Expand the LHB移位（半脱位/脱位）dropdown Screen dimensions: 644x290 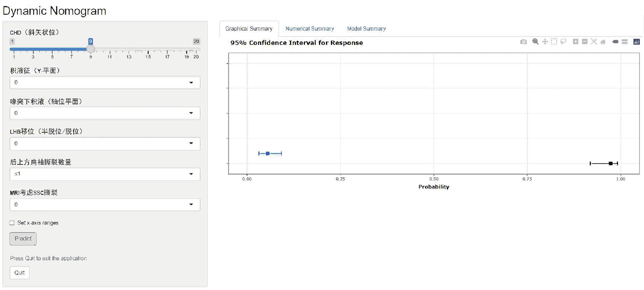point(105,143)
